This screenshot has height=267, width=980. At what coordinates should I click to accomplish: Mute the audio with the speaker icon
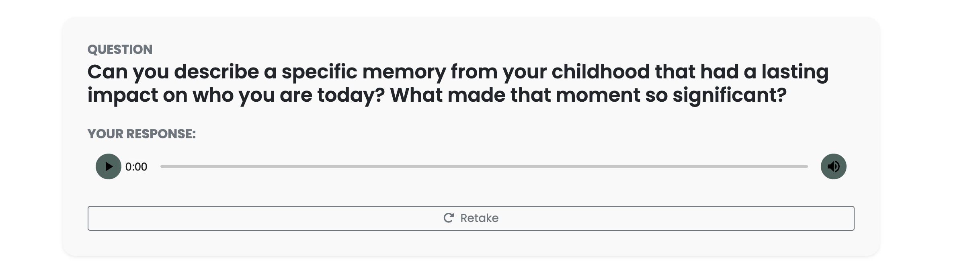pos(833,166)
